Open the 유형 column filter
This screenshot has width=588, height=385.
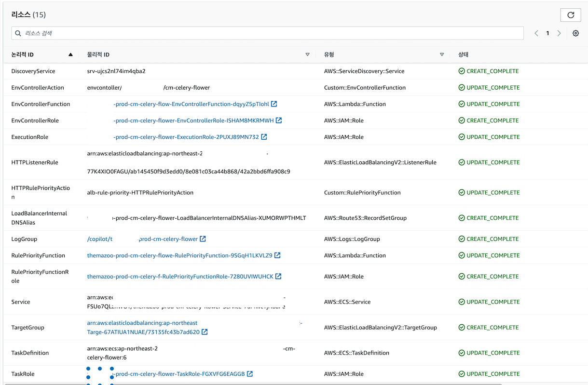441,54
